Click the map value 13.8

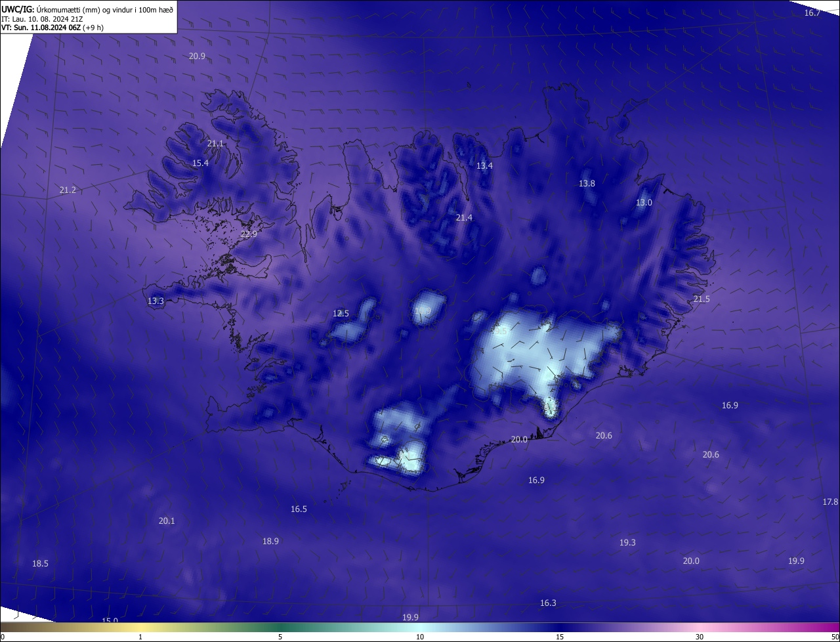click(587, 184)
